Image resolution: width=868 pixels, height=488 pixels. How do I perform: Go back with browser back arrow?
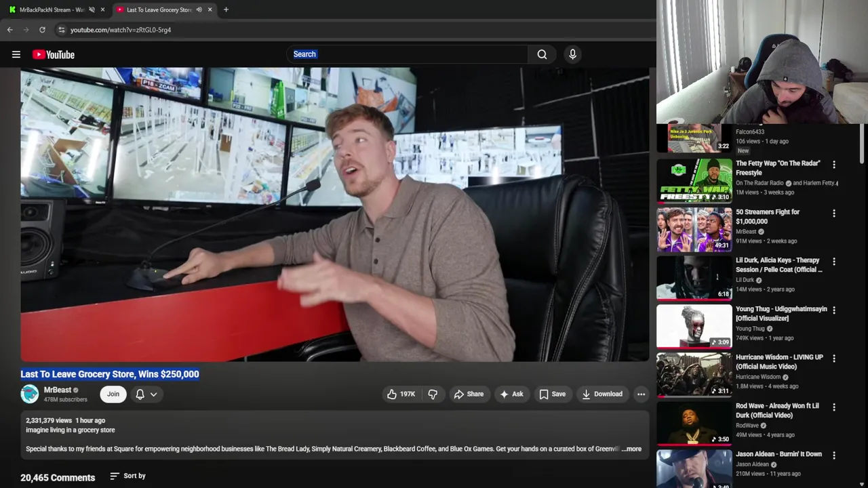pos(10,30)
